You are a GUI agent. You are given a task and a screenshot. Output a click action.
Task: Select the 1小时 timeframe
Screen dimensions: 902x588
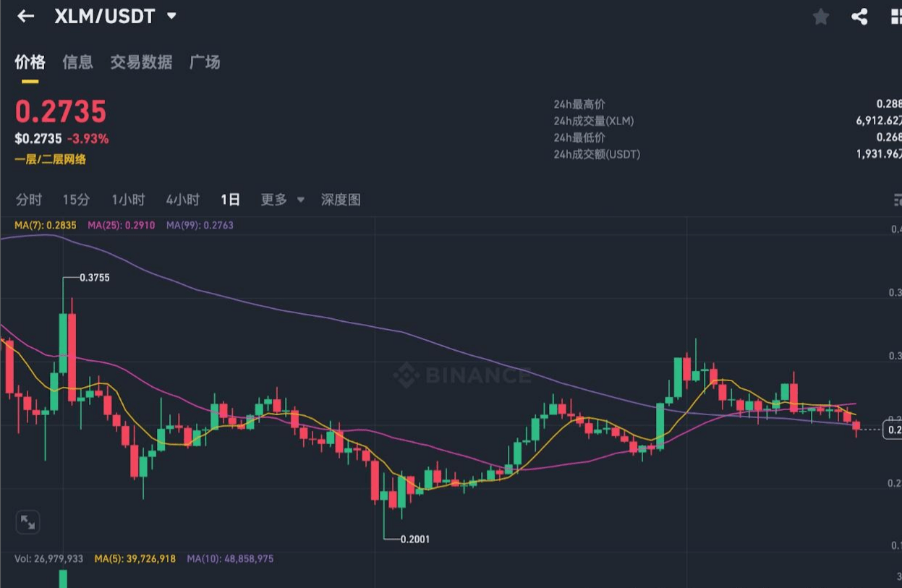coord(128,200)
